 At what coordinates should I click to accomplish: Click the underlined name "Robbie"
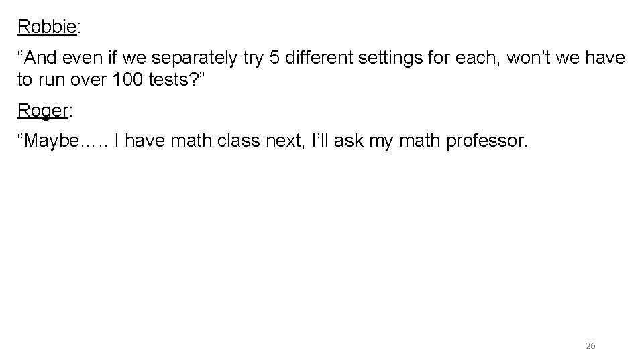coord(47,27)
